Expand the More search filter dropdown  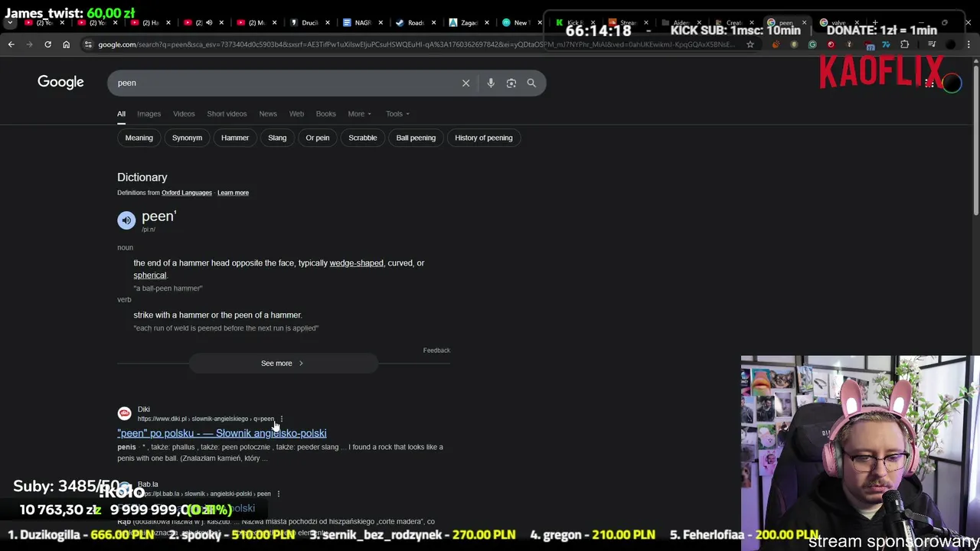(x=359, y=113)
